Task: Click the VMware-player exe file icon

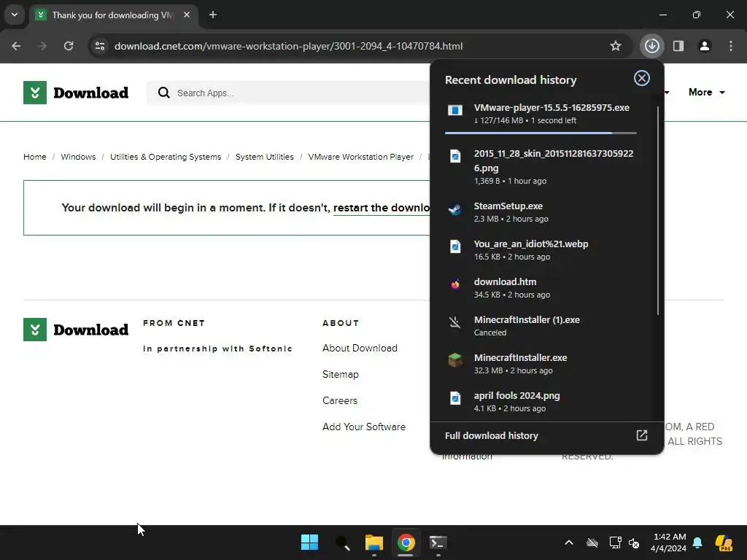Action: click(x=455, y=111)
